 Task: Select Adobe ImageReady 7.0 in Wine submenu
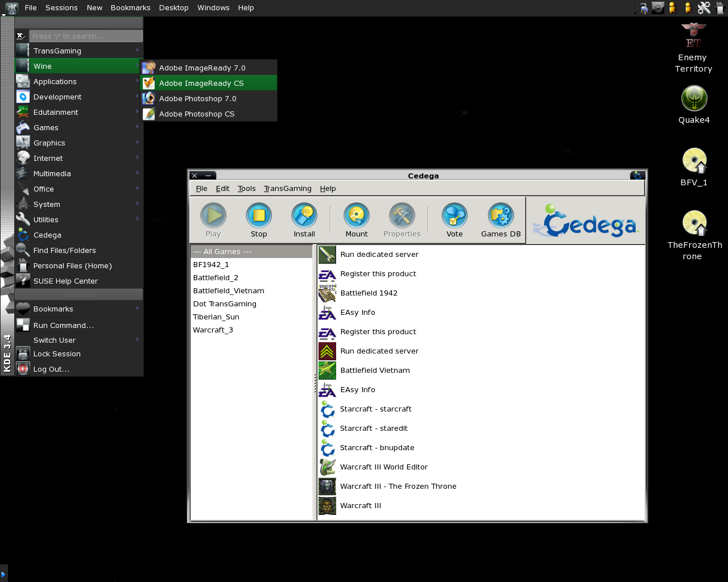point(209,68)
